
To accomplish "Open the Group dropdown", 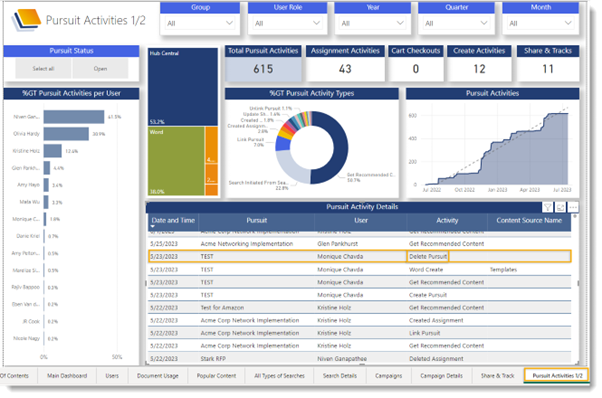I will pyautogui.click(x=200, y=23).
